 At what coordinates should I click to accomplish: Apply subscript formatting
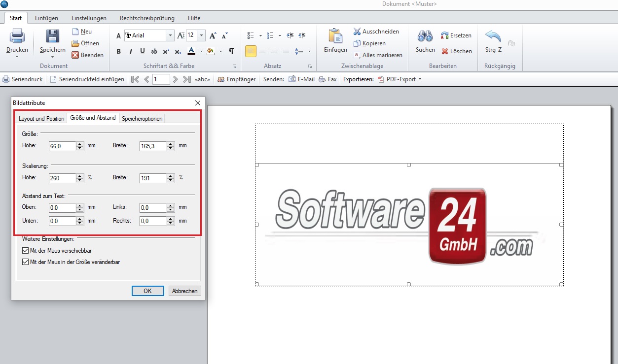click(x=178, y=51)
